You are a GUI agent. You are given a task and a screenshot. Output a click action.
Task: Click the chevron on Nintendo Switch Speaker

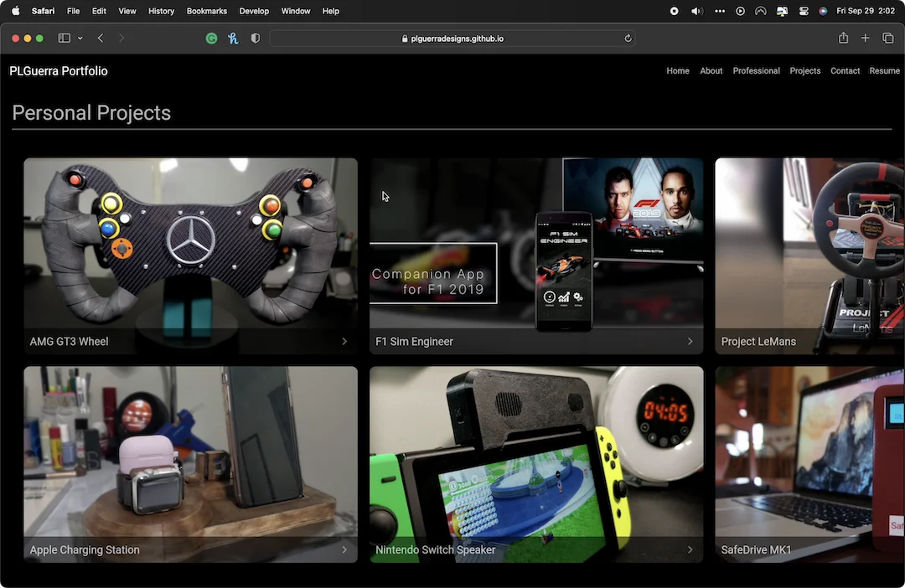tap(690, 550)
